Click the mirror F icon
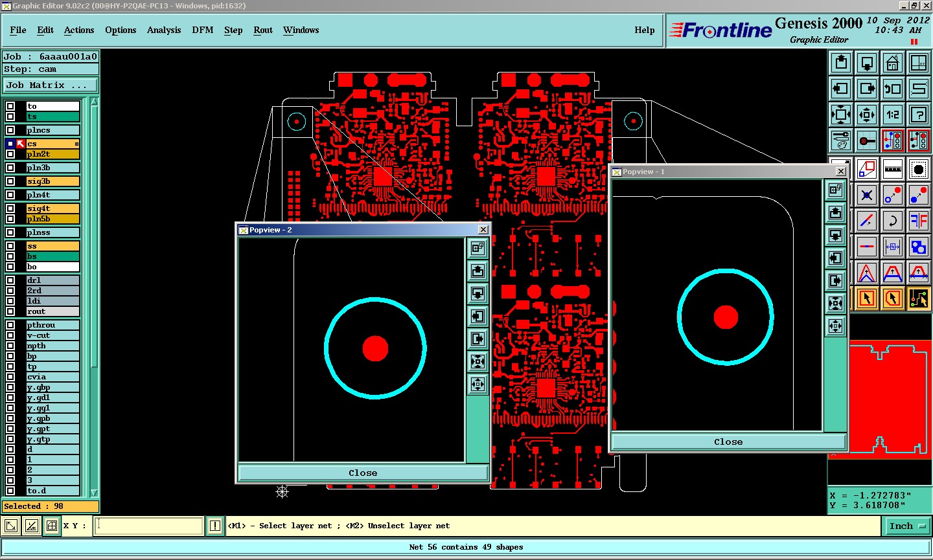This screenshot has width=933, height=560. [919, 221]
